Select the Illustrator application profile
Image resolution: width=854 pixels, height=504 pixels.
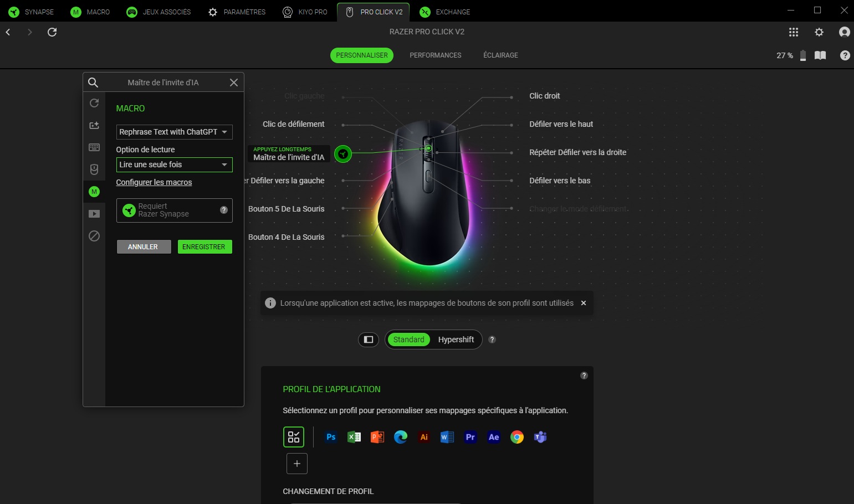424,437
